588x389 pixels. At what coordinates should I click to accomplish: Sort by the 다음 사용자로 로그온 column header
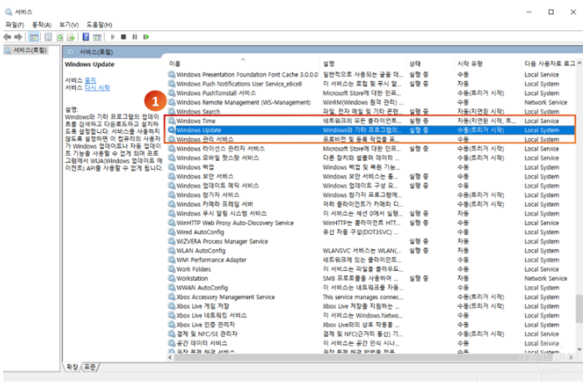pyautogui.click(x=550, y=64)
